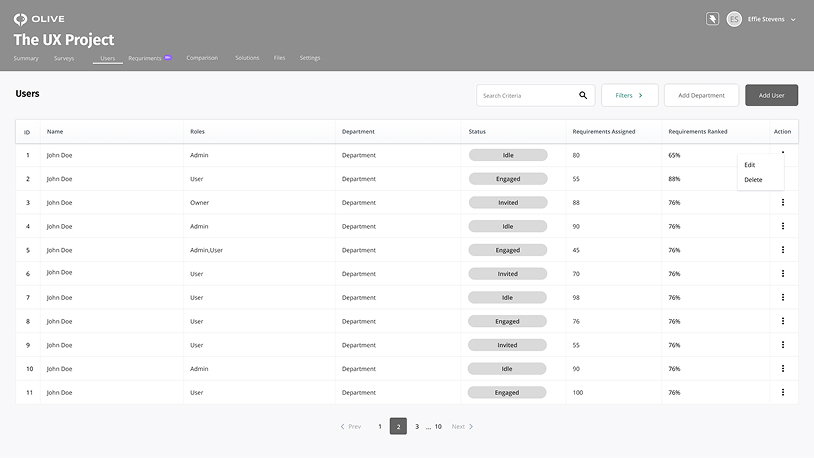Image resolution: width=814 pixels, height=458 pixels.
Task: Click the search magnifier icon
Action: [583, 95]
